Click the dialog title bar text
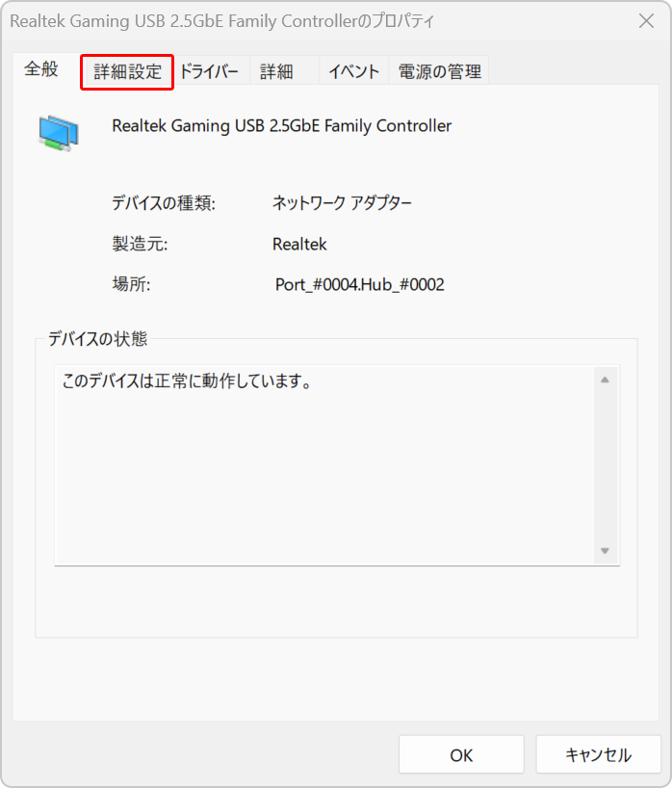Viewport: 672px width, 788px height. pyautogui.click(x=222, y=21)
